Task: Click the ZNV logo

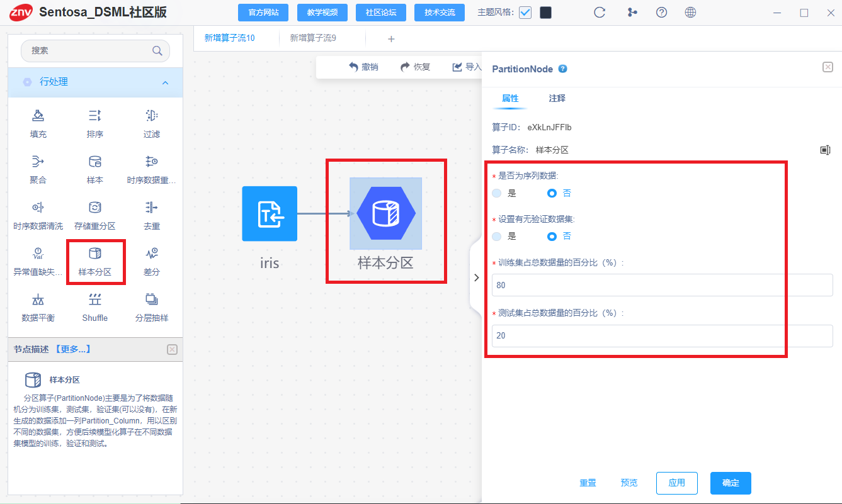Action: [x=21, y=12]
